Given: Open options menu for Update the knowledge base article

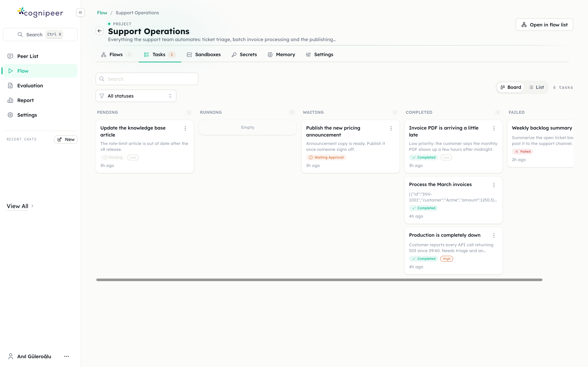Looking at the screenshot, I should point(185,128).
